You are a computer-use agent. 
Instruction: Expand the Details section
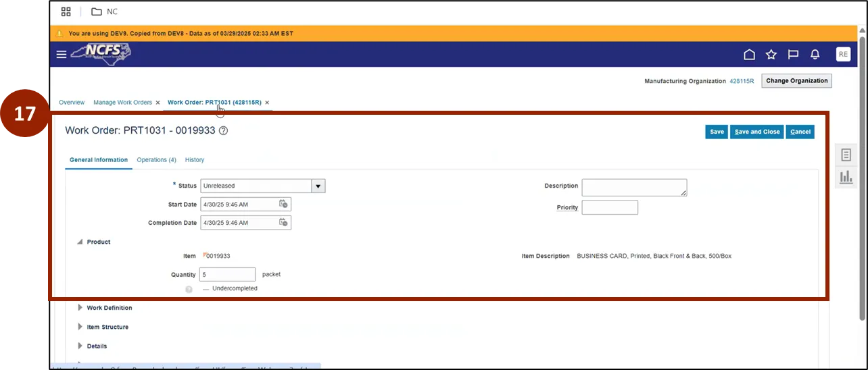[x=80, y=346]
